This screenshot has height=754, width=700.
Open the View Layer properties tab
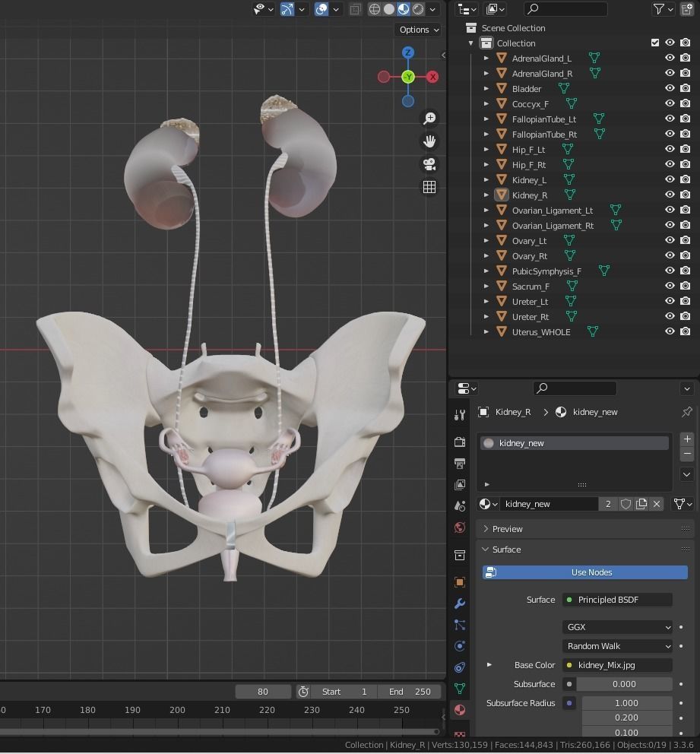pos(460,485)
